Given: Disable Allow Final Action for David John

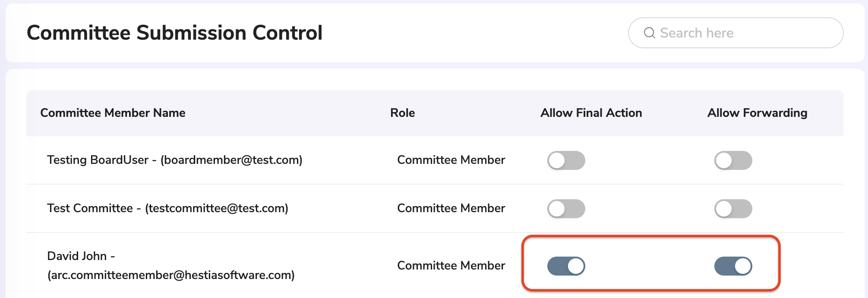Looking at the screenshot, I should [566, 266].
